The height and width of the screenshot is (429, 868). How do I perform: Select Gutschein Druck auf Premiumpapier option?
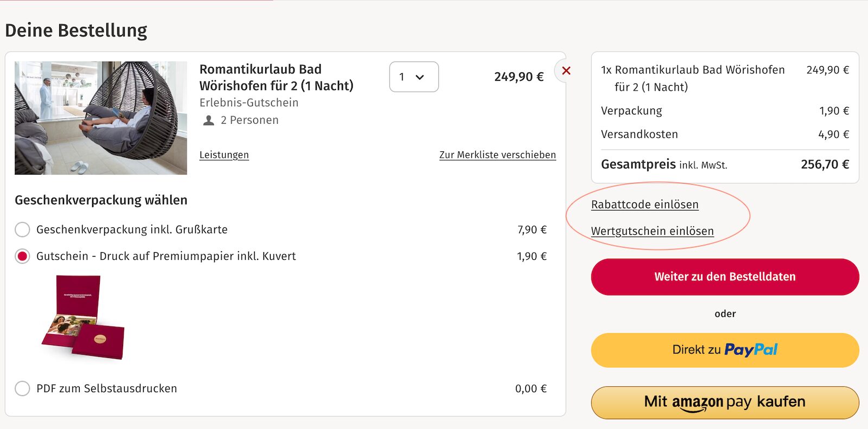(22, 256)
